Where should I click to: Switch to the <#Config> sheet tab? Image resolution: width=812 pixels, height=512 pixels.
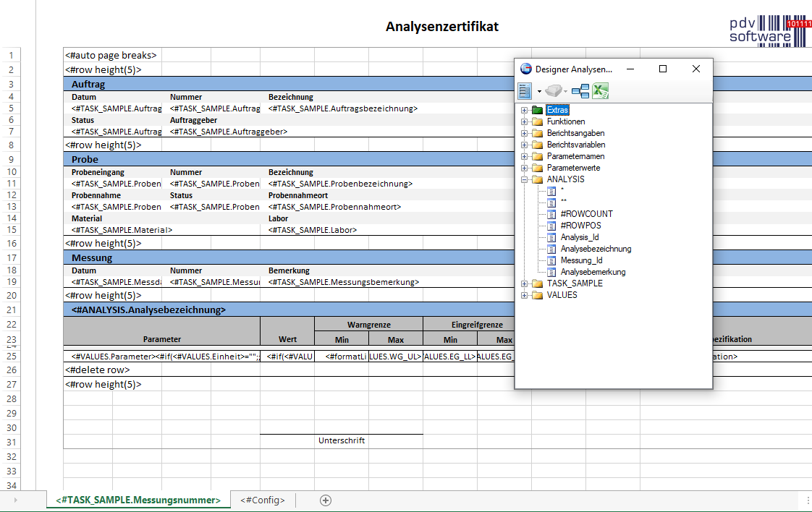click(x=263, y=500)
